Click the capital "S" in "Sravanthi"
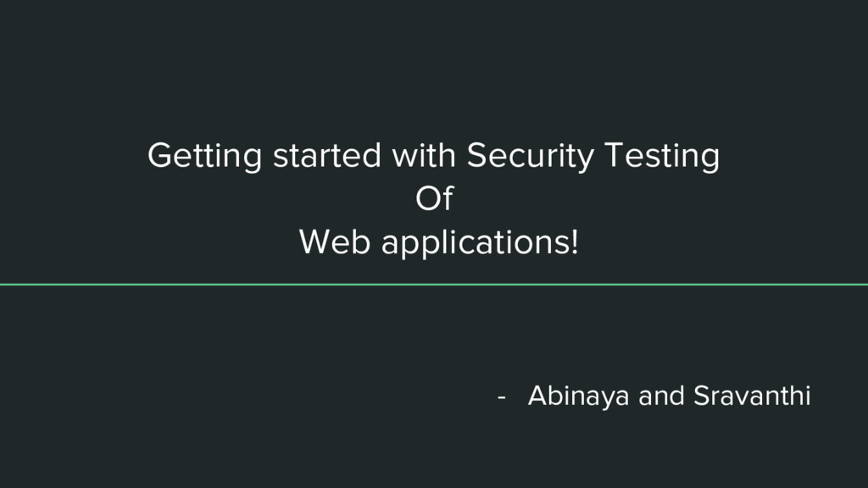This screenshot has height=488, width=868. pyautogui.click(x=701, y=396)
